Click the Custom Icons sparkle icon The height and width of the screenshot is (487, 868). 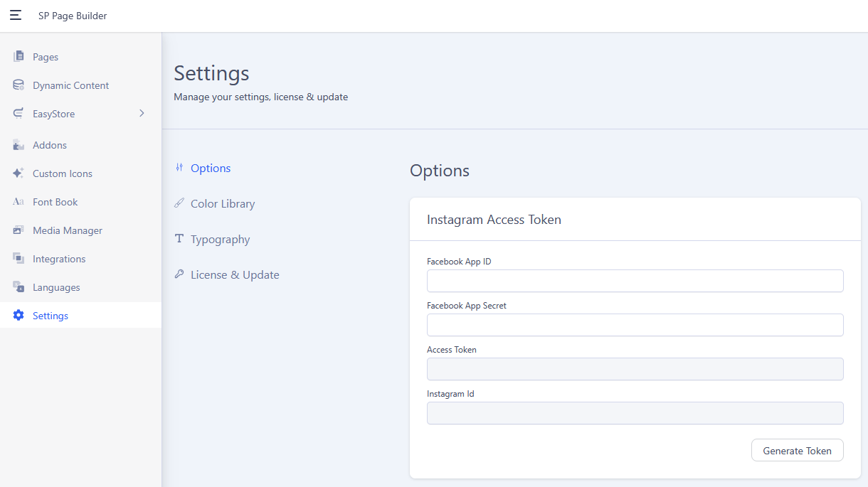click(x=18, y=173)
